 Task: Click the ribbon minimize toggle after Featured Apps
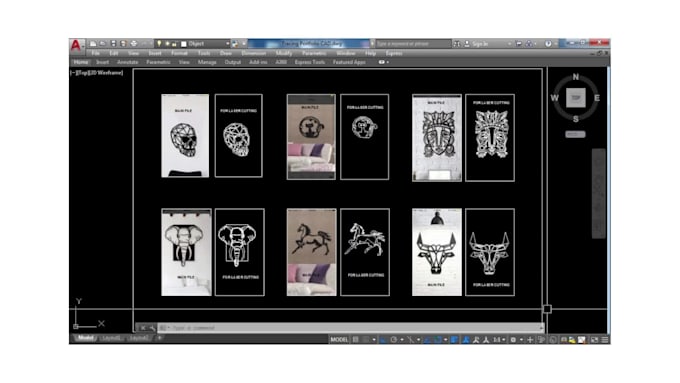tap(383, 62)
